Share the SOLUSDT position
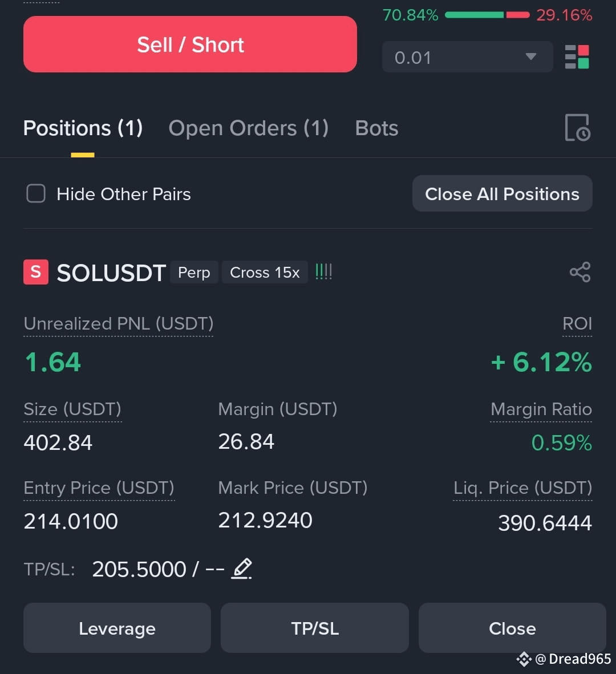The width and height of the screenshot is (616, 674). 580,272
